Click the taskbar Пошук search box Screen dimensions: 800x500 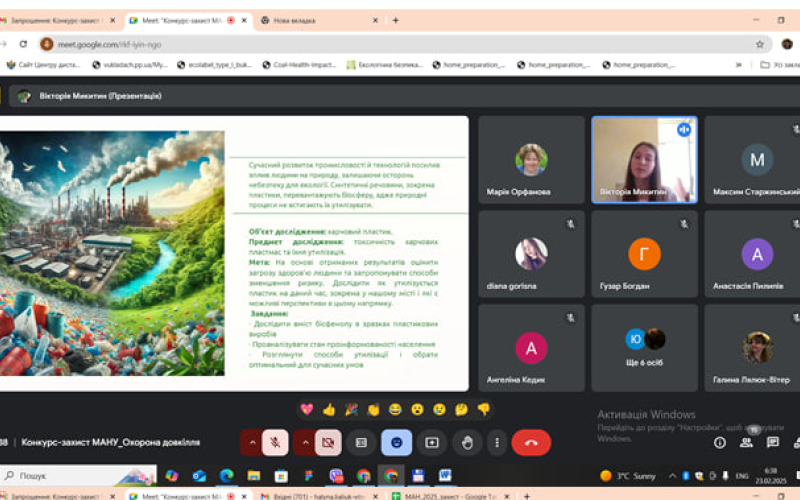79,476
